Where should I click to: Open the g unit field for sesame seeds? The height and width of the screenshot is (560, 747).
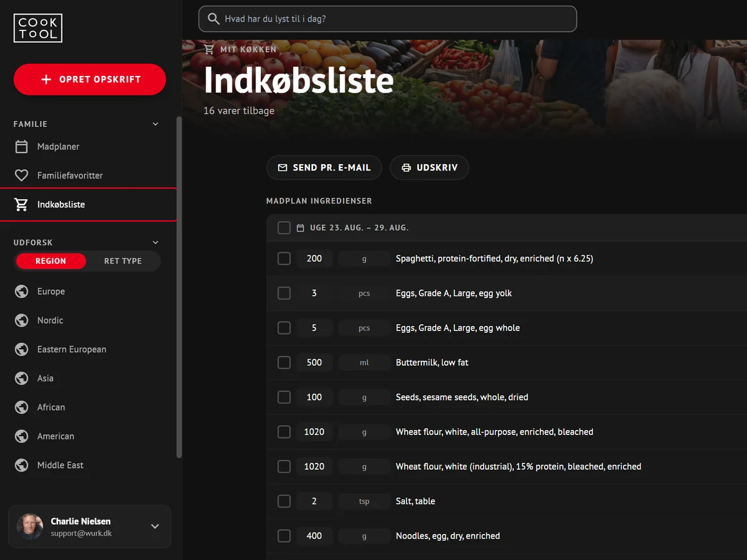pyautogui.click(x=364, y=397)
